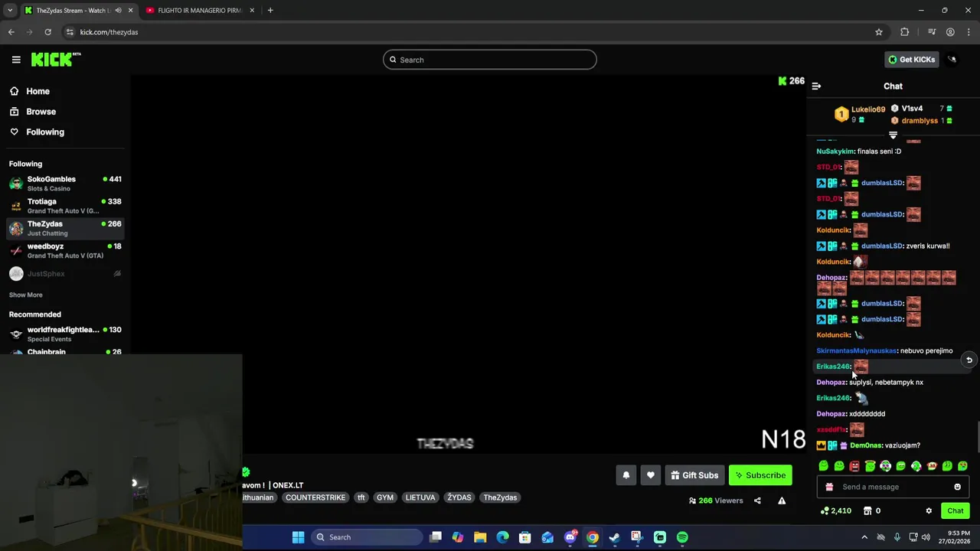Open the share stream icon

point(757,500)
